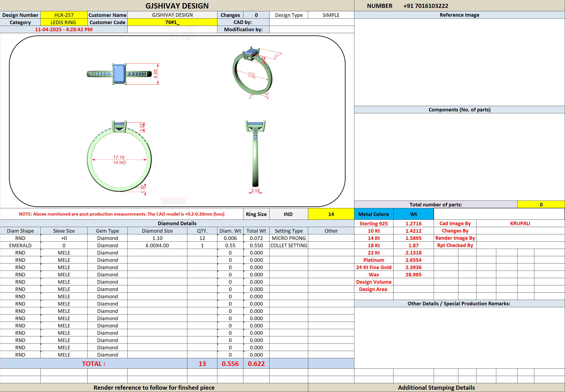Screen dimensions: 565x392
Task: Select the grand total weight 0.622
Action: 256,363
